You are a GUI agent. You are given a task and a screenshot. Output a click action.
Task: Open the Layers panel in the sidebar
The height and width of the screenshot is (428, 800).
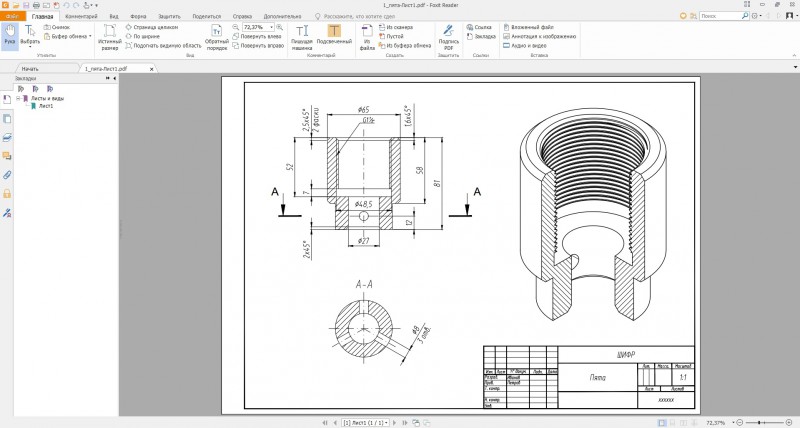(x=7, y=136)
